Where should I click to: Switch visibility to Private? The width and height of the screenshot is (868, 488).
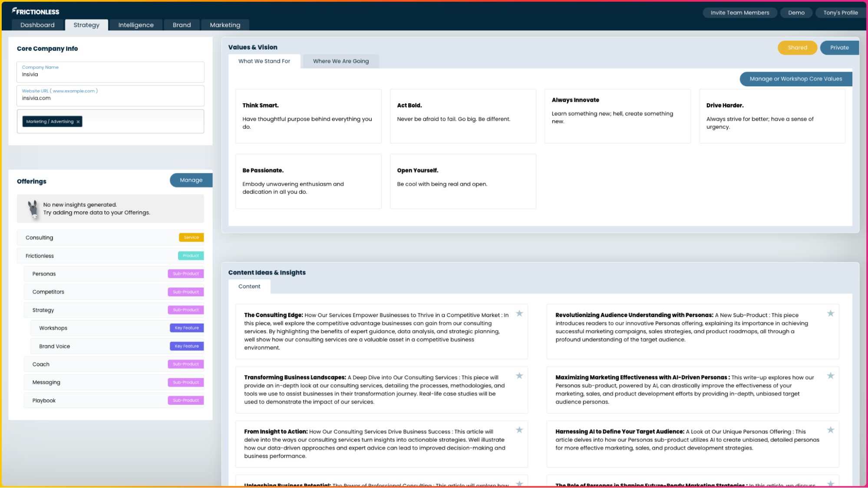tap(839, 48)
